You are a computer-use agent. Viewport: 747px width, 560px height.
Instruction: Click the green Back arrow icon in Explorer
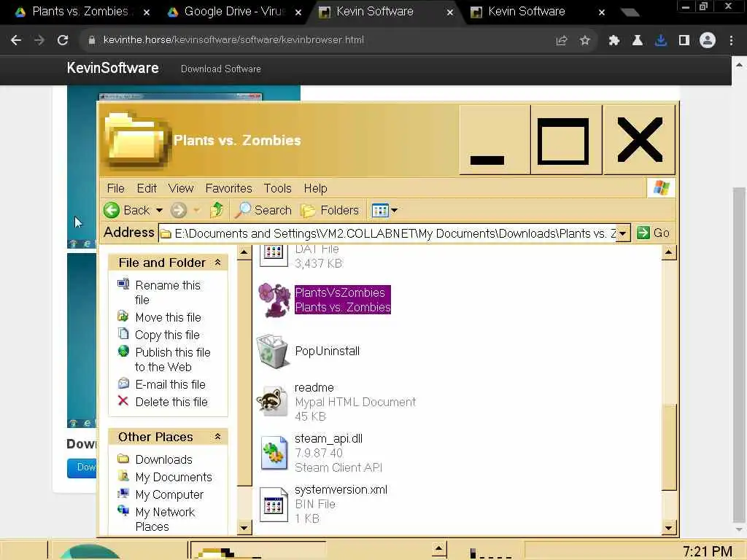point(112,210)
